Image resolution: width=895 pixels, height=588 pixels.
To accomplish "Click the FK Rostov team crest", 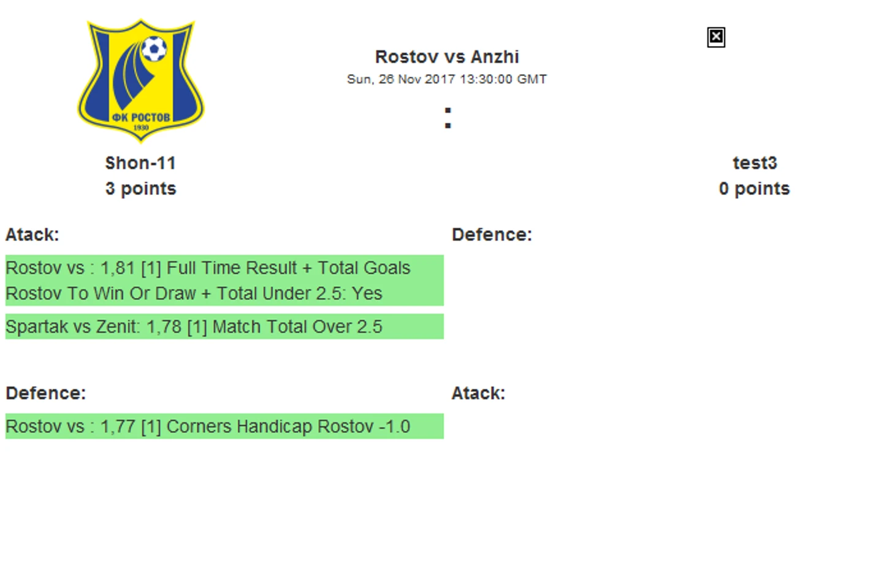I will 140,80.
